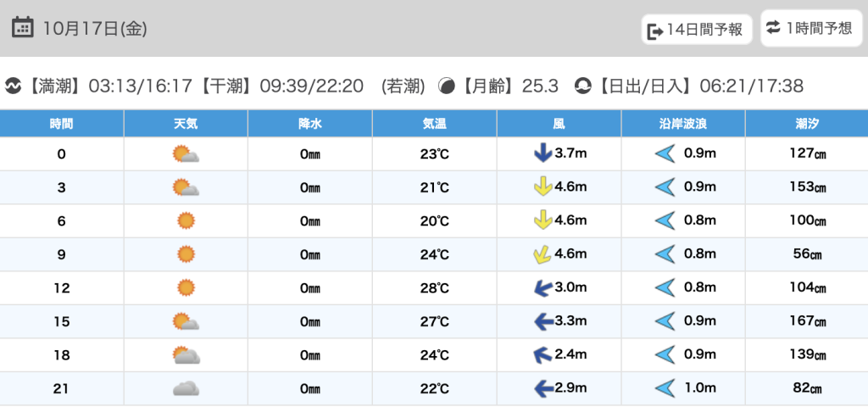Click the cloudy weather icon at hour 21
The width and height of the screenshot is (868, 407).
[x=186, y=389]
